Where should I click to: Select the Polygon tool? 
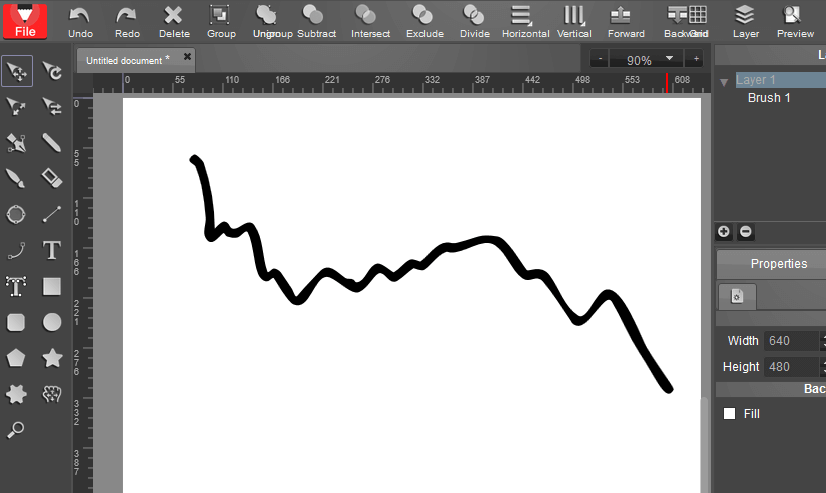click(16, 358)
